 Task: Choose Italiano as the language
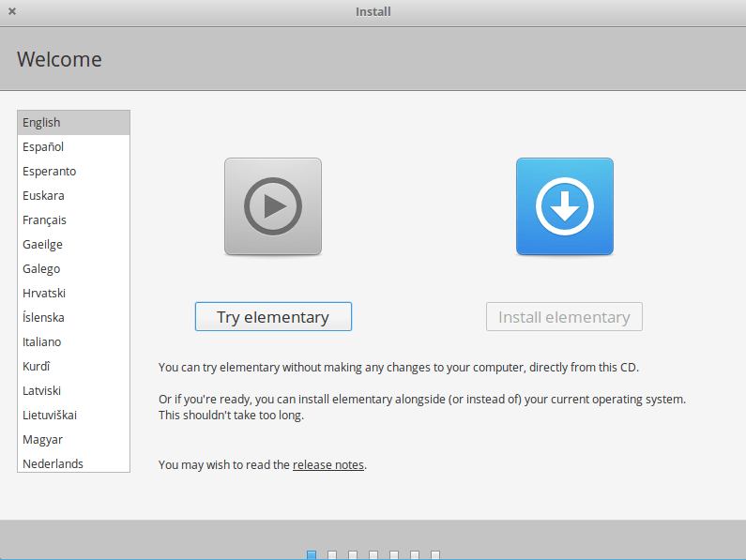74,341
